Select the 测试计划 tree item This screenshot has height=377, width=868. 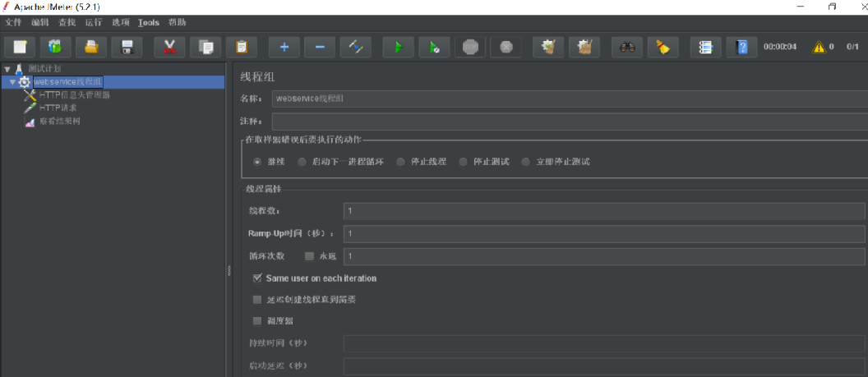pos(45,69)
